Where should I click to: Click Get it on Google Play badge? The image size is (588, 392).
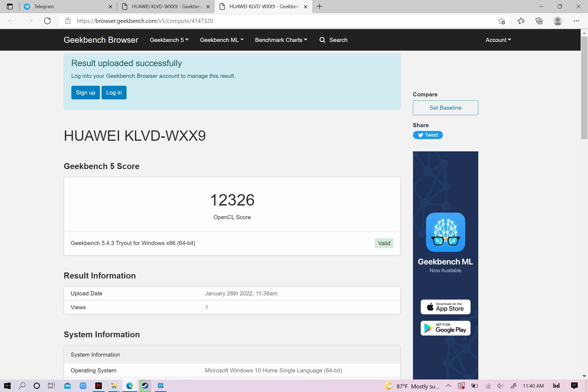tap(445, 328)
